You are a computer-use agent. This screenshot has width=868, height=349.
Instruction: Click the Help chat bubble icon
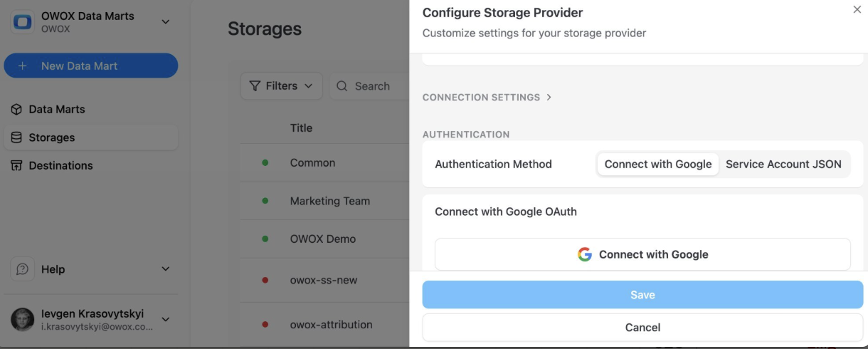tap(23, 269)
